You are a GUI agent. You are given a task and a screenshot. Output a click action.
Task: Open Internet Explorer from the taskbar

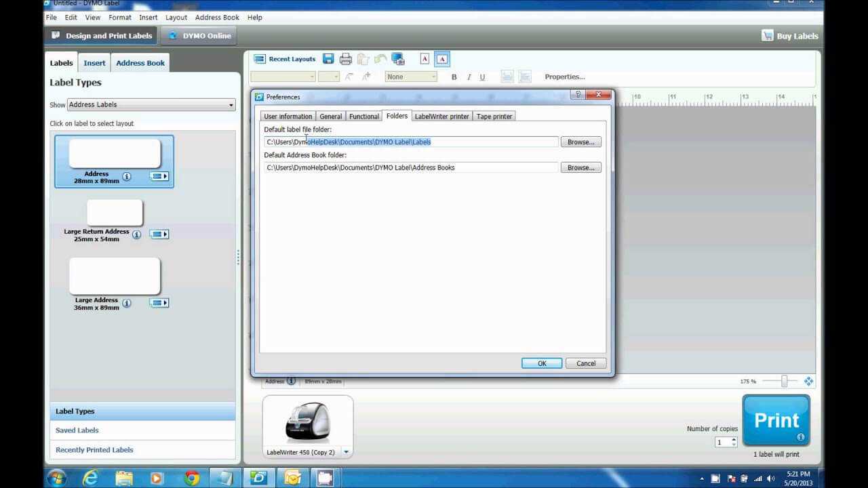click(x=90, y=478)
